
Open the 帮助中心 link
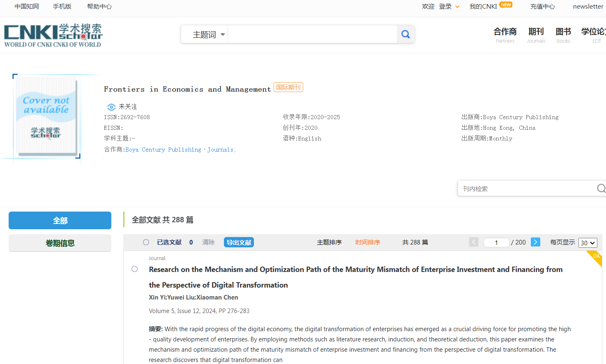tap(99, 7)
